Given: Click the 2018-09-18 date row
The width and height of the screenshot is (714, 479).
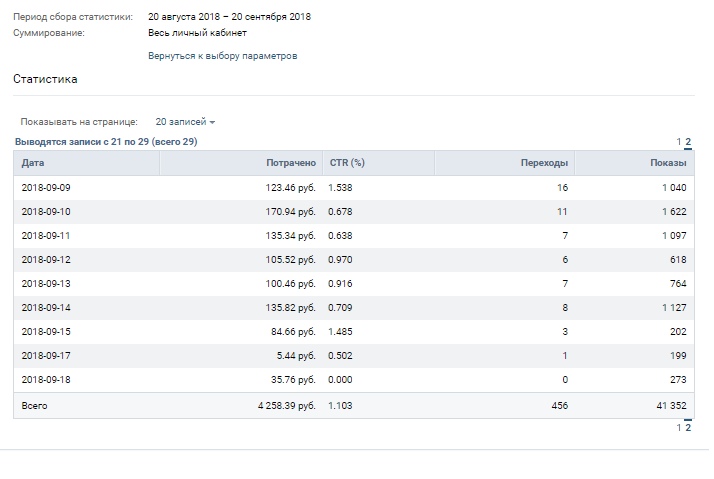Looking at the screenshot, I should (x=45, y=380).
